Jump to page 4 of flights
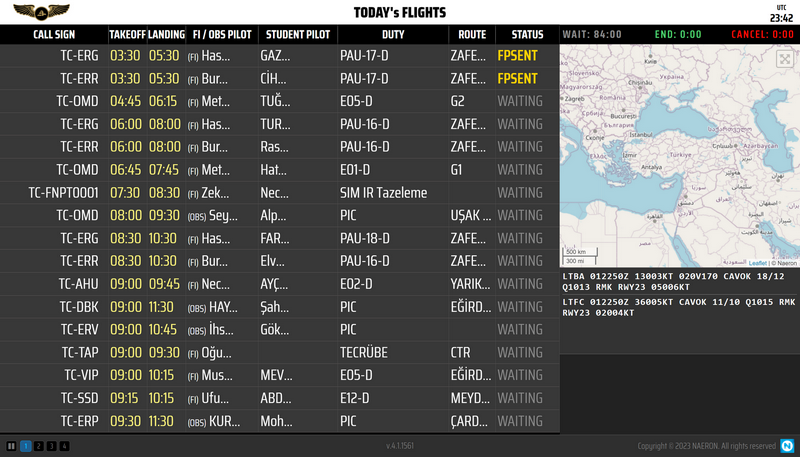Screen dimensions: 800x457 pyautogui.click(x=64, y=446)
